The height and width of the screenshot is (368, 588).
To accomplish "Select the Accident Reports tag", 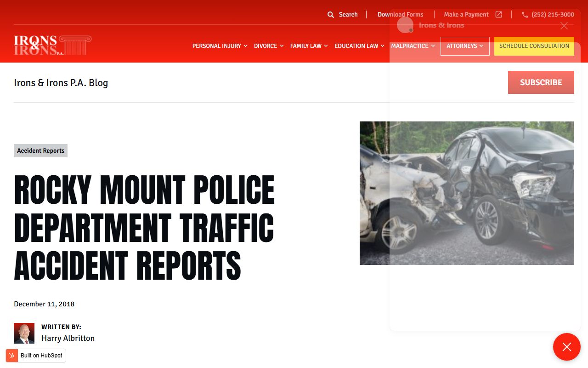I will point(40,151).
